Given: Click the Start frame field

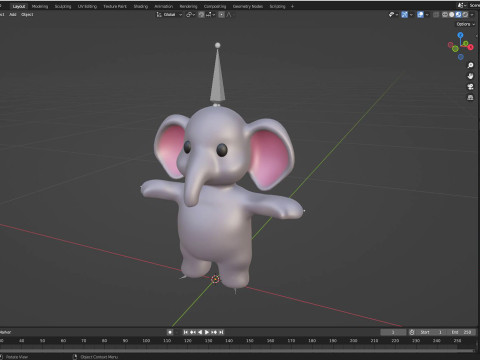Looking at the screenshot, I should pos(431,332).
